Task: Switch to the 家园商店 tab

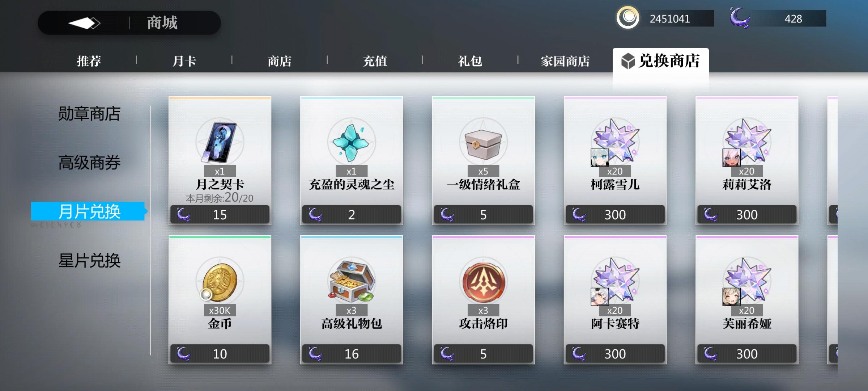Action: point(565,61)
